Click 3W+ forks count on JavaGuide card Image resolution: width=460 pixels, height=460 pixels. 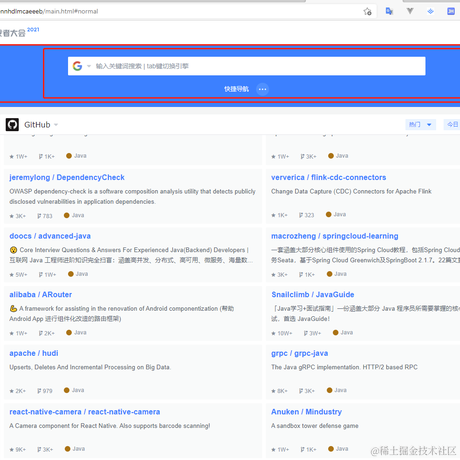coord(312,333)
